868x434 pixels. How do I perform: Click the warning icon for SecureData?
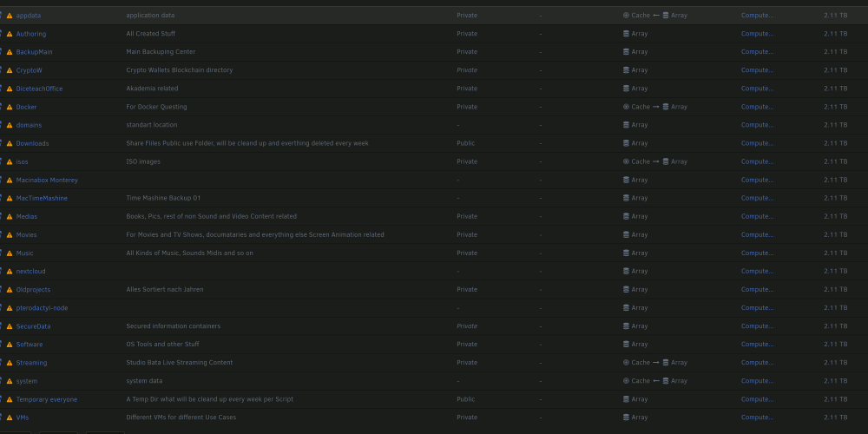10,326
